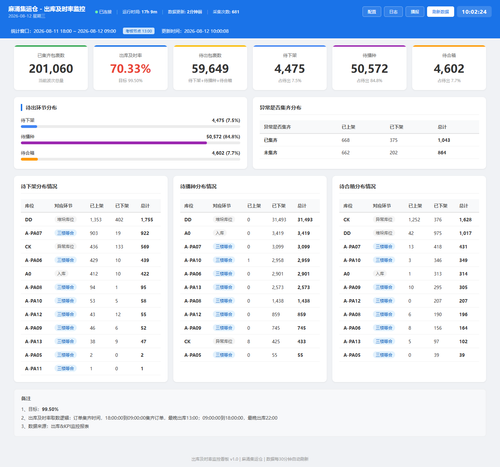Click the 50,572 (84.8%) distribution label

[x=223, y=137]
